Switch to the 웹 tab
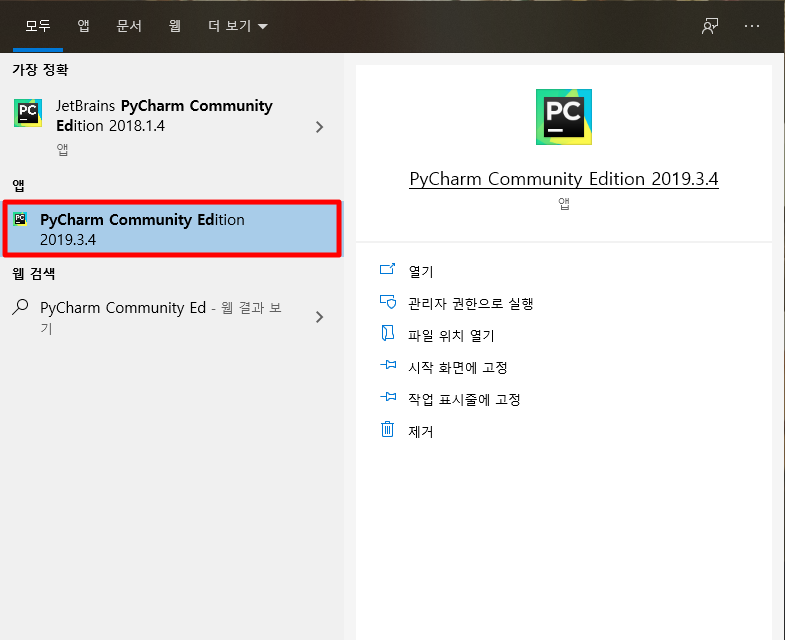The height and width of the screenshot is (640, 785). pos(174,26)
